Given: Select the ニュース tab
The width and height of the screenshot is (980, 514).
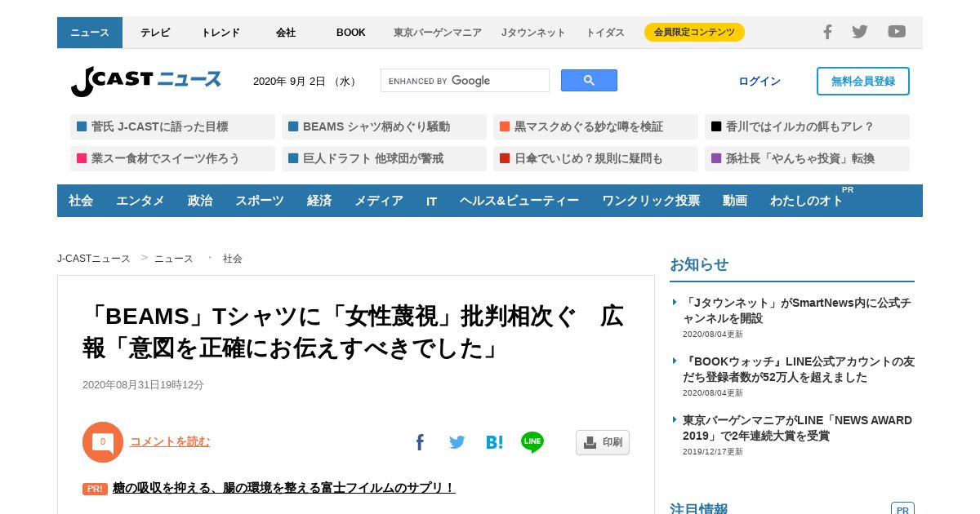Looking at the screenshot, I should point(90,33).
